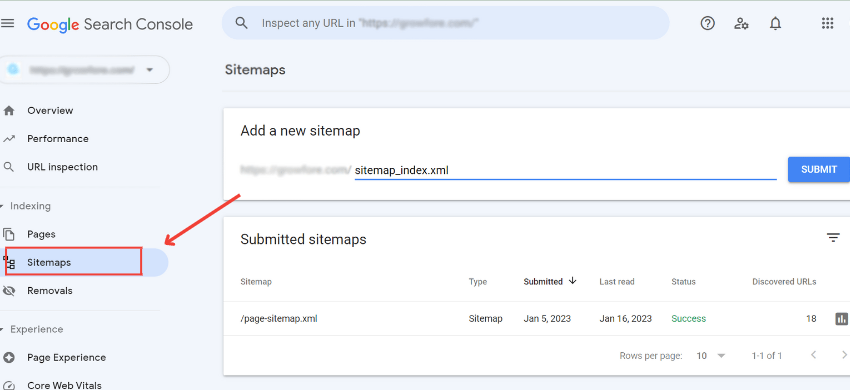This screenshot has width=850, height=390.
Task: Open Performance report in sidebar
Action: pyautogui.click(x=57, y=139)
